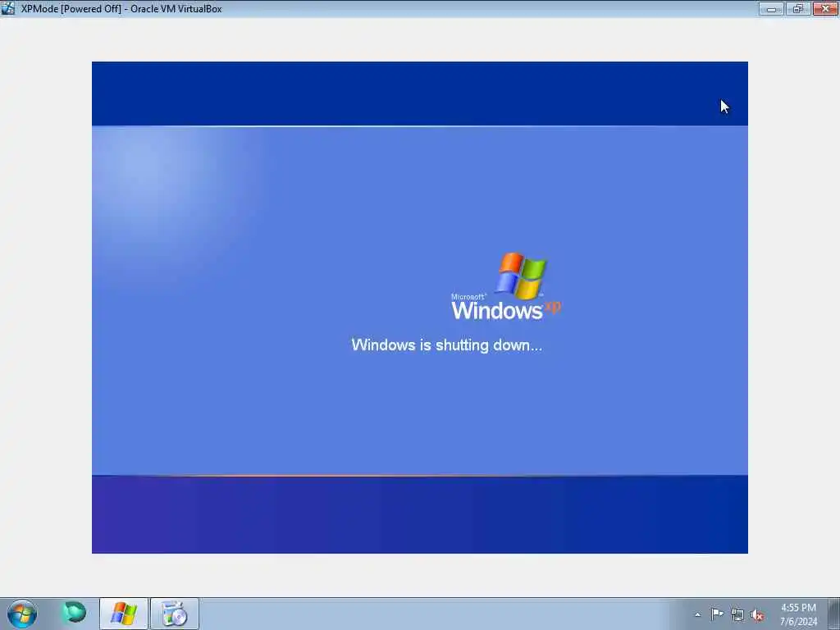
Task: Close the XPMode VirtualBox window
Action: [x=825, y=8]
